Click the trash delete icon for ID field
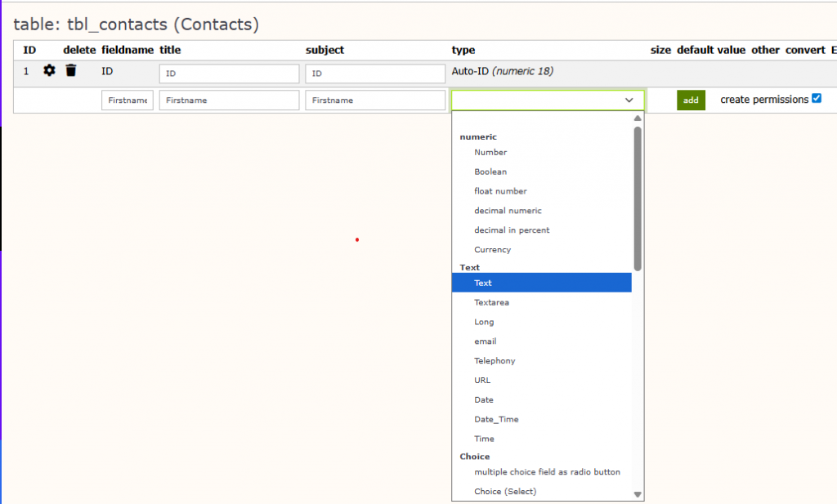 [71, 71]
